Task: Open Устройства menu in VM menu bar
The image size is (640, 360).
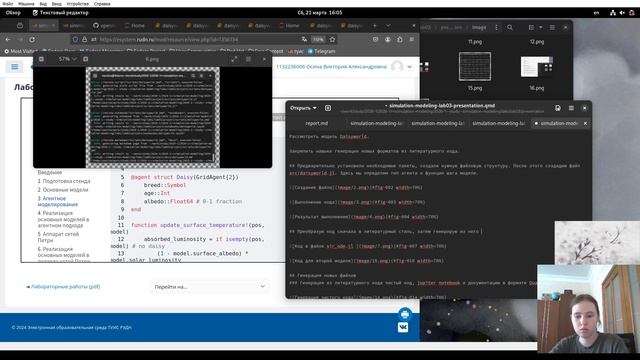Action: tap(78, 4)
